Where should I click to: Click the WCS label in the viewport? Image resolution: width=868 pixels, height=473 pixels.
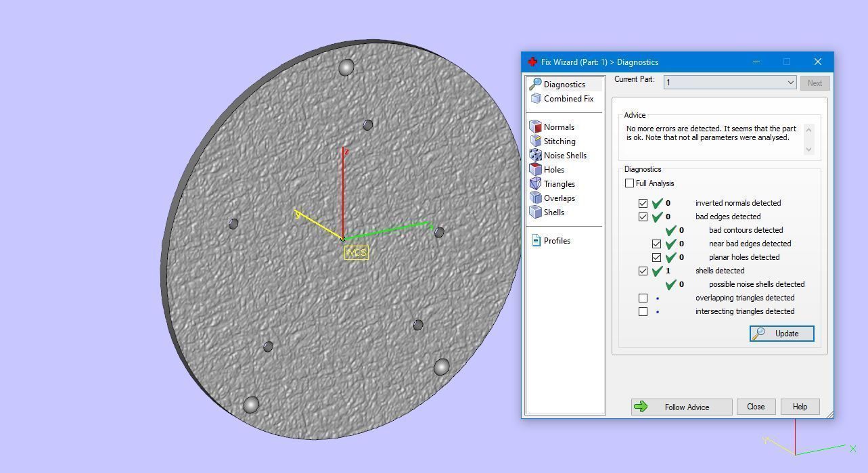(x=356, y=252)
